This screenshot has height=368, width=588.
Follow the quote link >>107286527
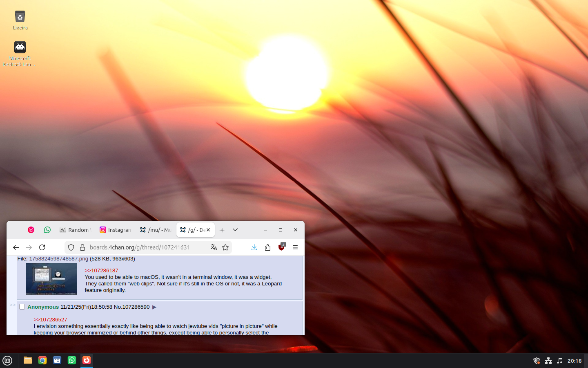coord(50,320)
